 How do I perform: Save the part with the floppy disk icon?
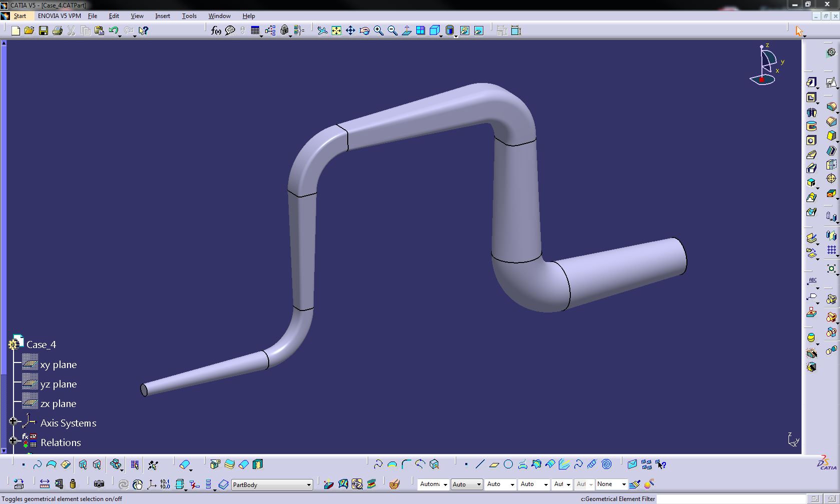[x=44, y=31]
